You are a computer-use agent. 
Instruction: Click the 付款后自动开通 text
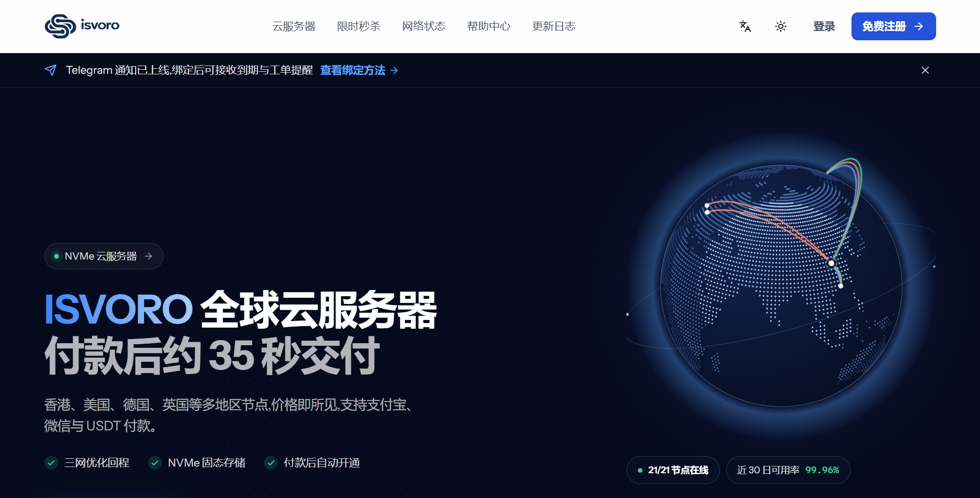[x=322, y=463]
